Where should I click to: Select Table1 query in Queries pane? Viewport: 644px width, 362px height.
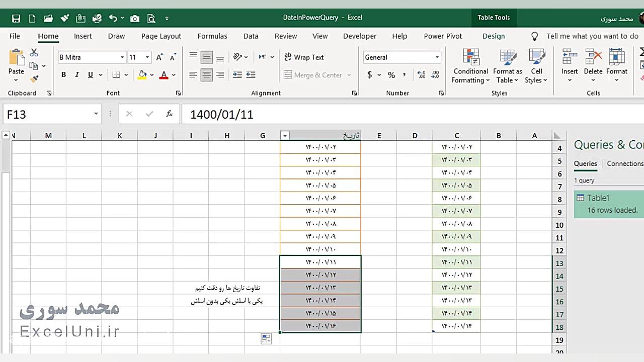[x=609, y=204]
